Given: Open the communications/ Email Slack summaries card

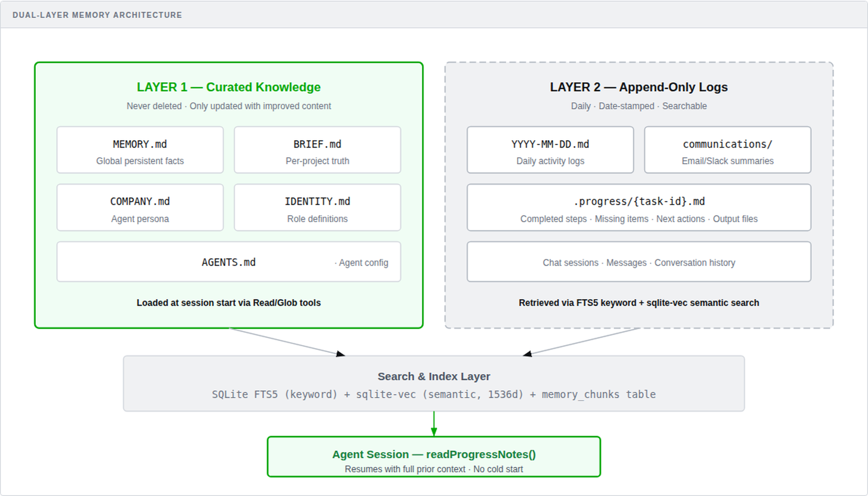Looking at the screenshot, I should pos(728,150).
